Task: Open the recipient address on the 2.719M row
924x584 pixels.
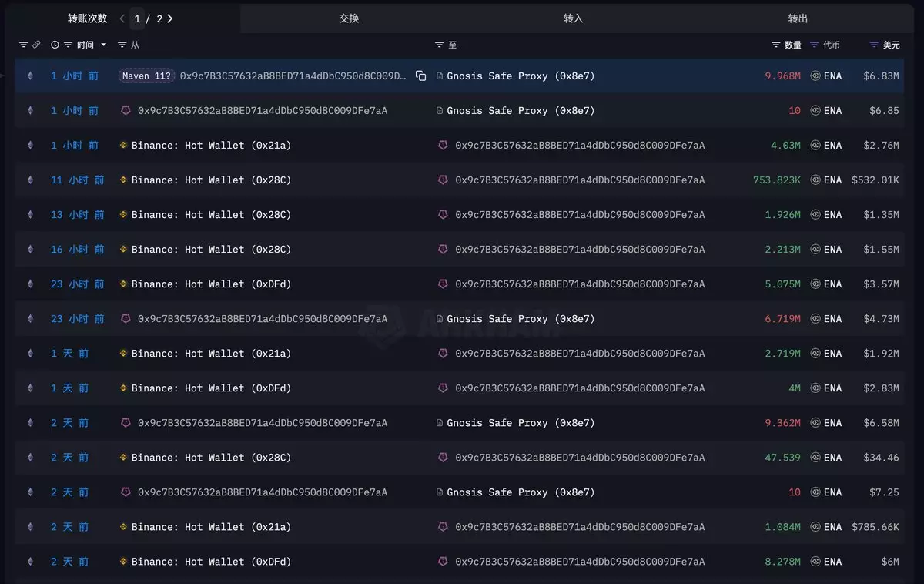Action: point(580,353)
